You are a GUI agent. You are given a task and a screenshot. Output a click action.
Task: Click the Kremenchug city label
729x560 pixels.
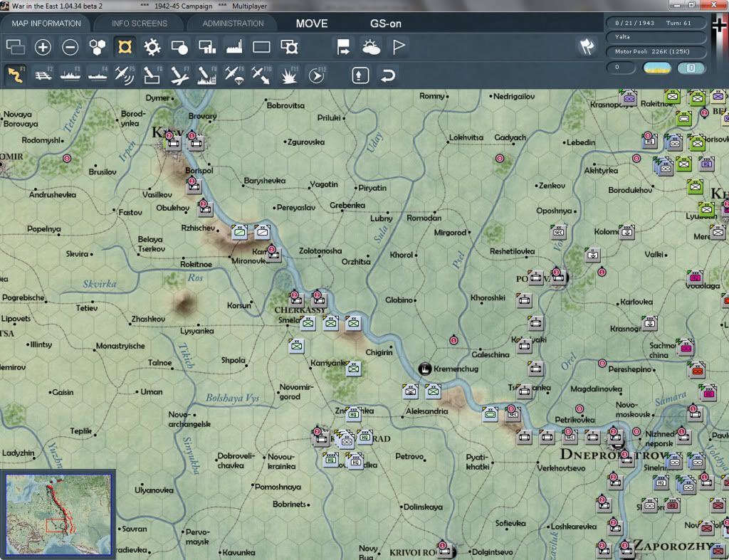pos(456,369)
